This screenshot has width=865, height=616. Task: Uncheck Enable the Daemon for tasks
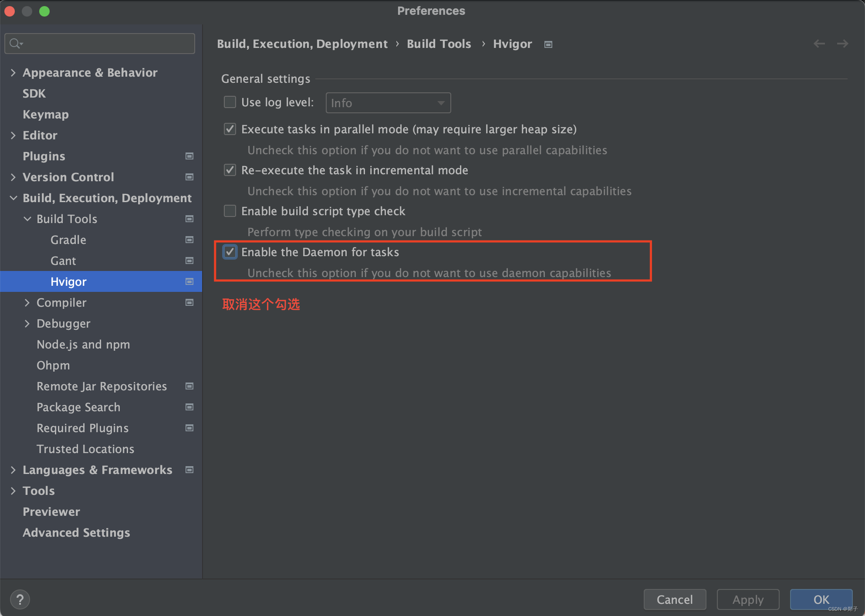tap(230, 252)
